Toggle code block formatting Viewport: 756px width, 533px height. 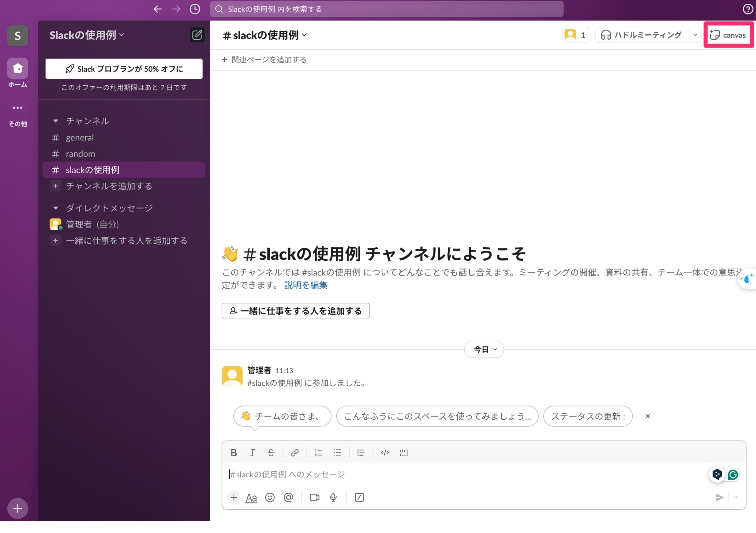click(403, 453)
